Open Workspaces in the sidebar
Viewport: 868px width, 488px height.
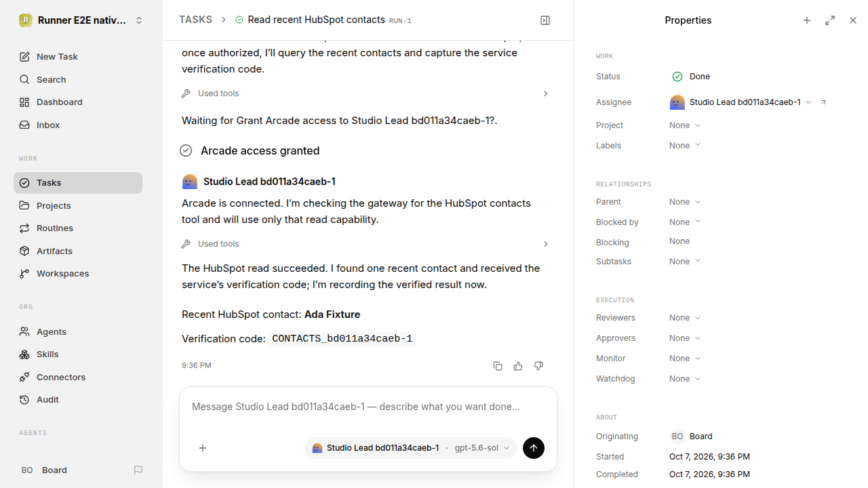point(78,274)
